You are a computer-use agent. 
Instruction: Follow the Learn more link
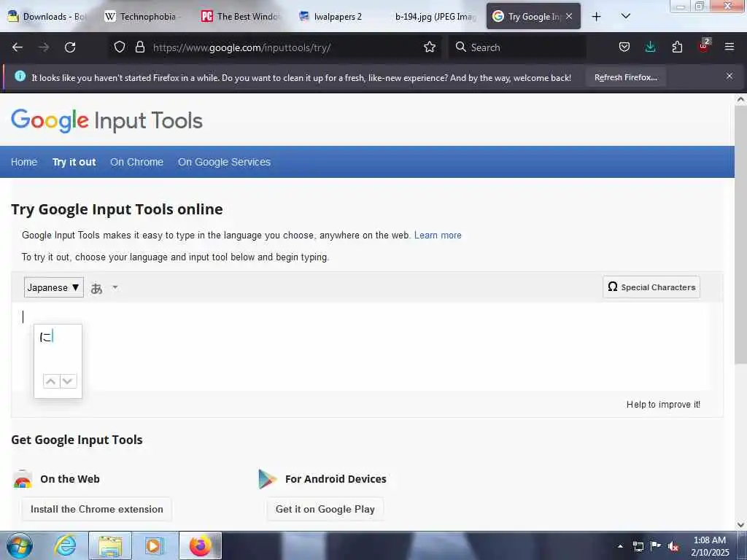click(438, 236)
